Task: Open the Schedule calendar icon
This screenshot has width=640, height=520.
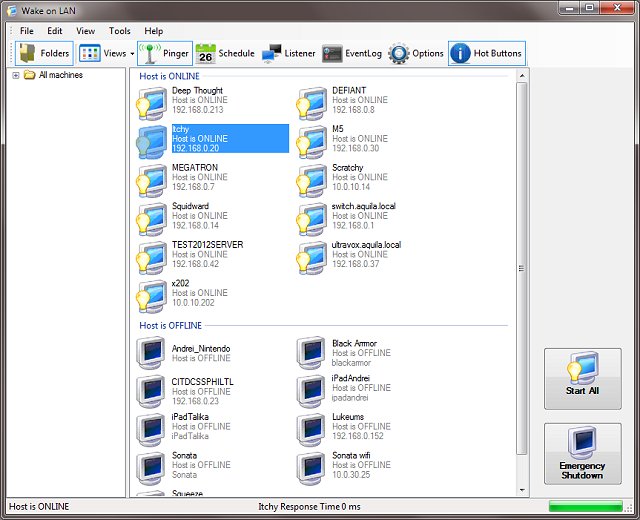Action: coord(205,53)
